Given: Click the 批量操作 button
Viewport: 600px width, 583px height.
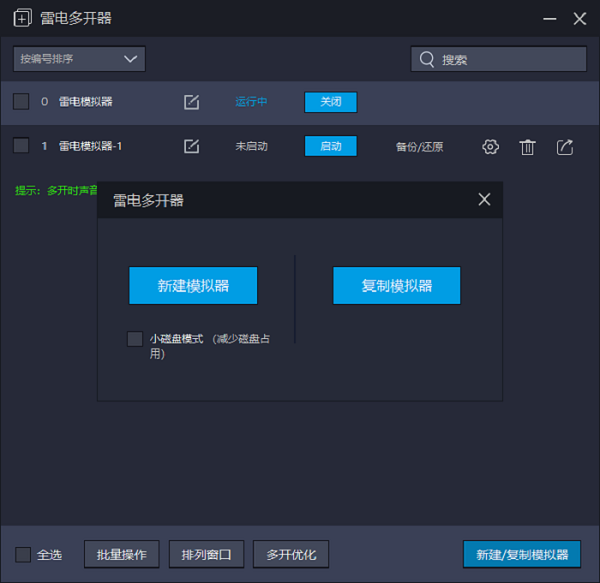Looking at the screenshot, I should click(122, 554).
